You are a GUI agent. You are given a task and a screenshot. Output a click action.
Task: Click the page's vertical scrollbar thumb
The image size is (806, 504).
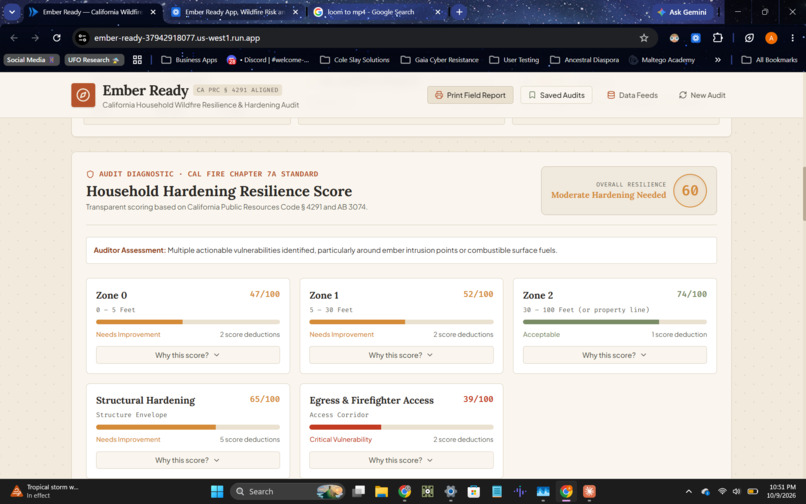pyautogui.click(x=803, y=193)
